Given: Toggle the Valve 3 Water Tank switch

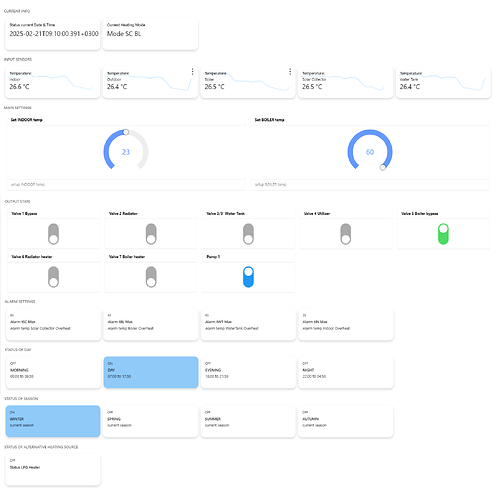Looking at the screenshot, I should [248, 234].
